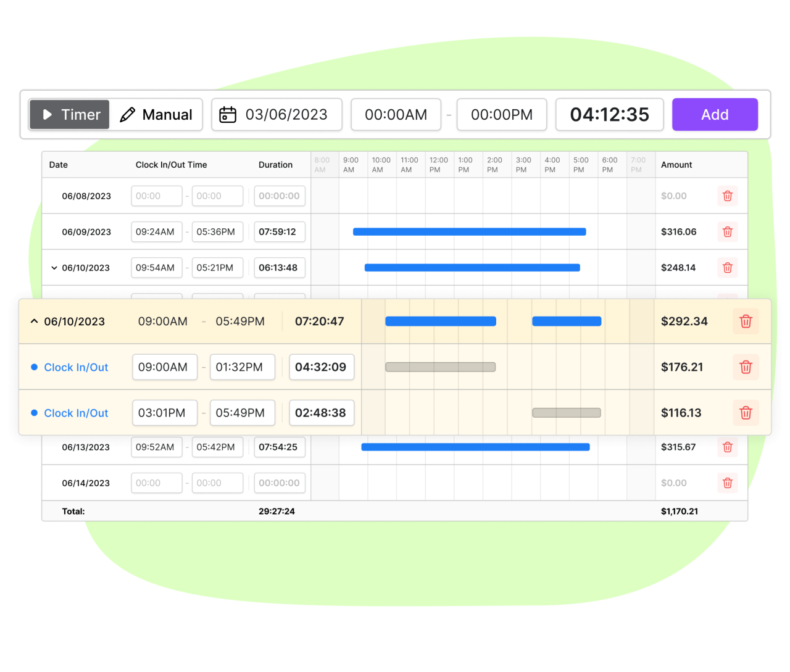Click the 00:00AM start time field

pos(396,114)
